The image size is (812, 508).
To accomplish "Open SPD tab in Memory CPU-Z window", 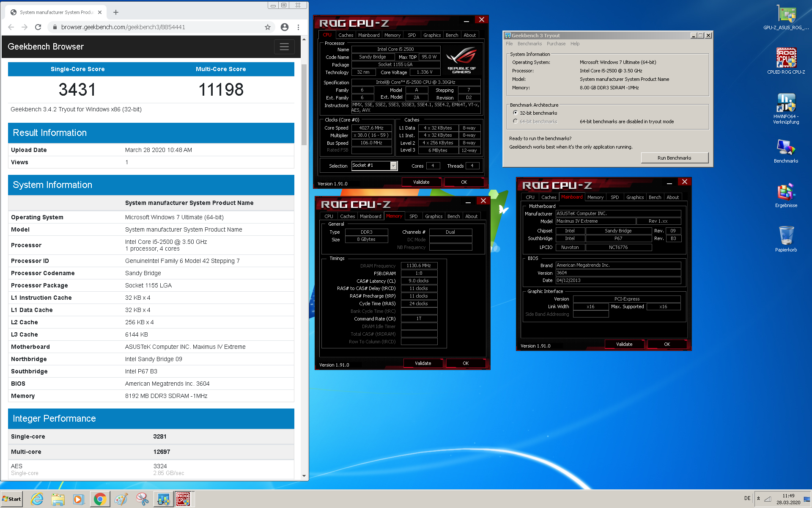I will (x=414, y=216).
